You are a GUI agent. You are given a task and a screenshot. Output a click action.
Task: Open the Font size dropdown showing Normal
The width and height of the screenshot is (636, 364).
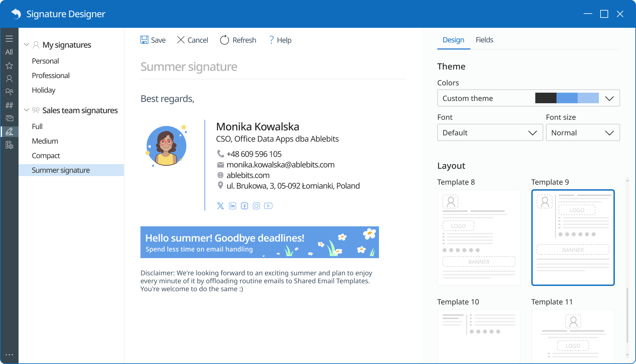tap(583, 132)
